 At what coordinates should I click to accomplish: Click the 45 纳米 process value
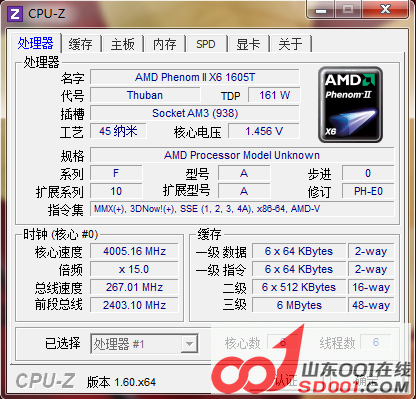(118, 131)
